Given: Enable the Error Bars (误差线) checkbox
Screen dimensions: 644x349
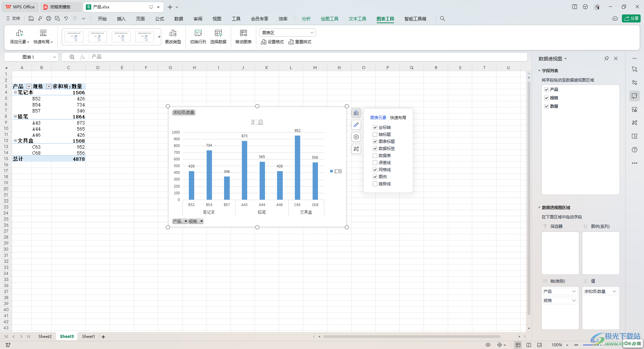Looking at the screenshot, I should click(x=375, y=163).
